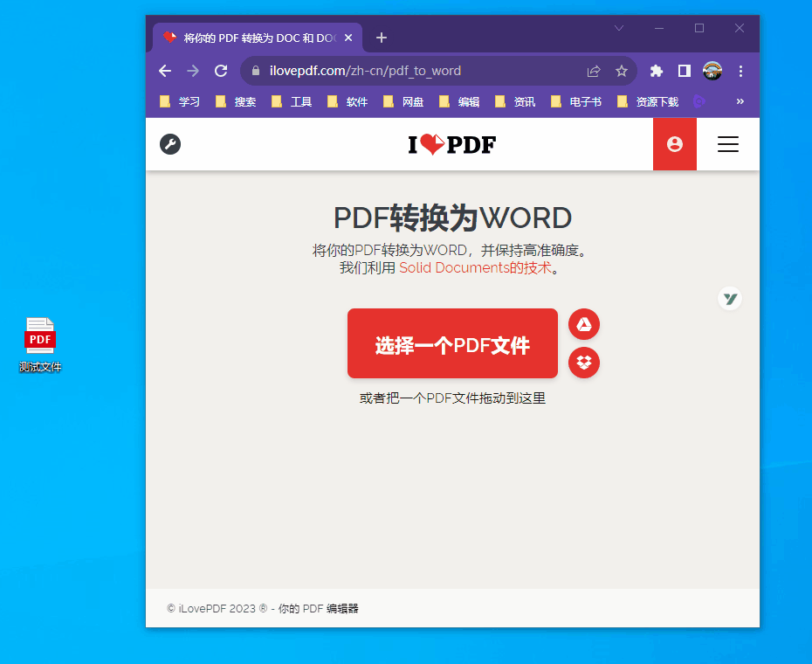Click the Chrome profile avatar
The image size is (812, 664).
(x=712, y=71)
